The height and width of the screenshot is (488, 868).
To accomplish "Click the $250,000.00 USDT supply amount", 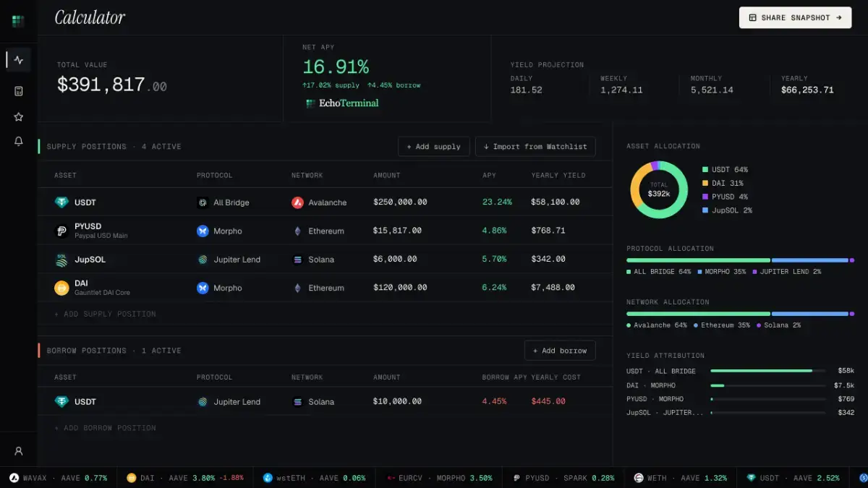I will click(400, 202).
